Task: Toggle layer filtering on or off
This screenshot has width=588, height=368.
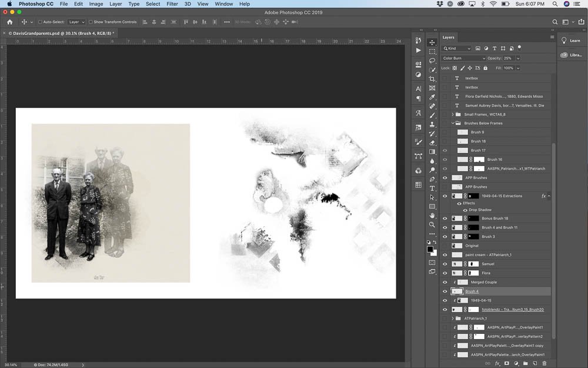Action: 519,48
